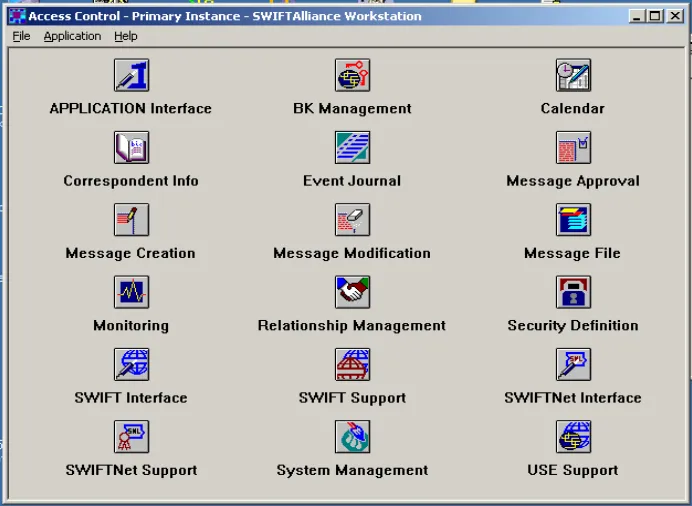Click the "Message Creation" label
This screenshot has height=506, width=692.
point(131,253)
